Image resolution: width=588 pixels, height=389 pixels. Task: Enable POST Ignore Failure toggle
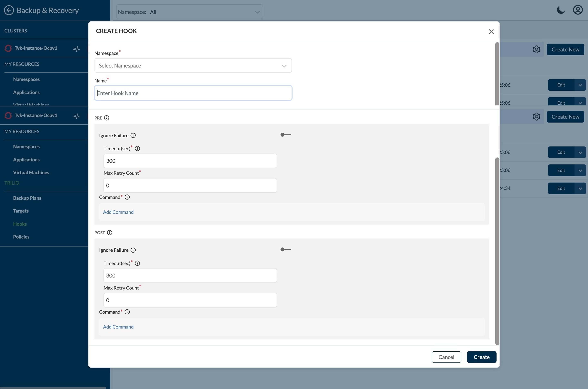click(x=286, y=250)
